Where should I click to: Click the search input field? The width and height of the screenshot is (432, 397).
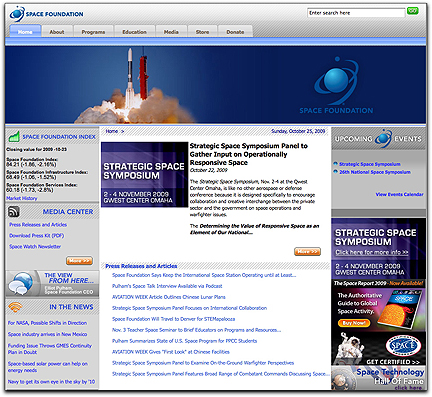(x=356, y=13)
